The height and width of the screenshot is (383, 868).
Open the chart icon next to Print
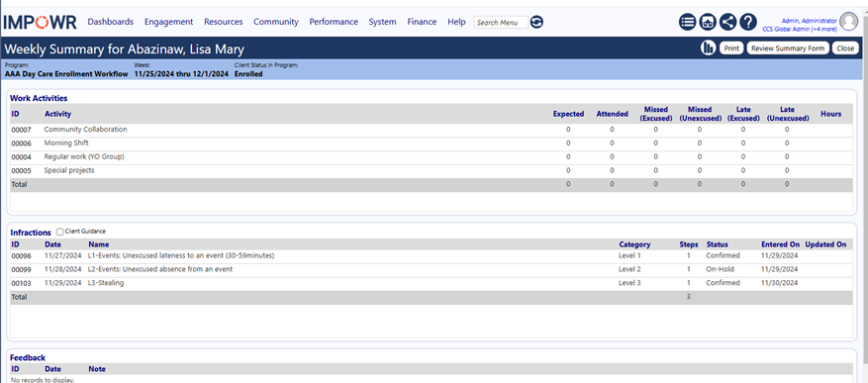pyautogui.click(x=708, y=48)
